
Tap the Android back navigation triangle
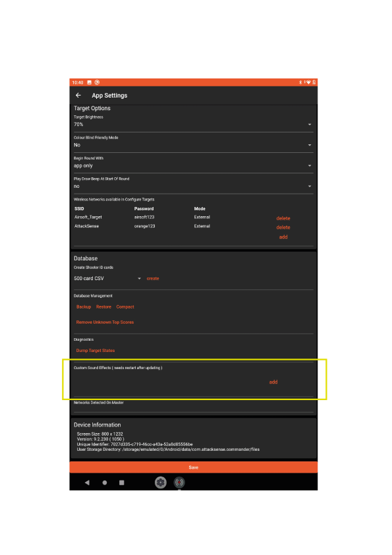[87, 482]
